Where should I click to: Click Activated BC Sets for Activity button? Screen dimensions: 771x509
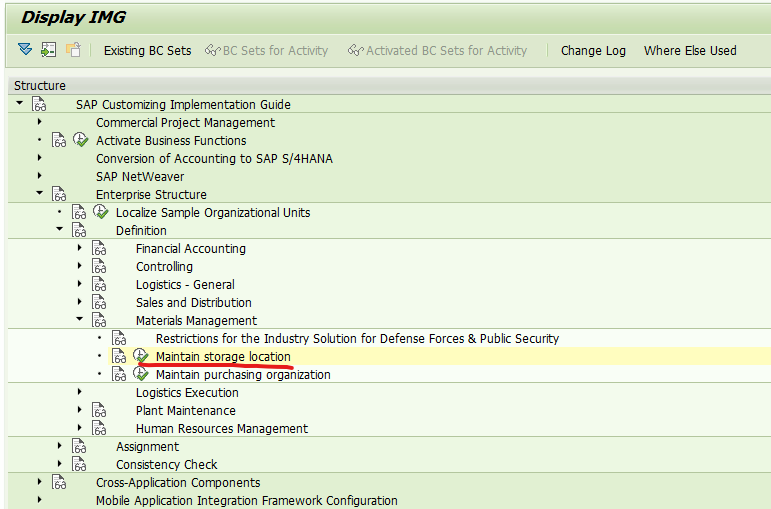[437, 51]
